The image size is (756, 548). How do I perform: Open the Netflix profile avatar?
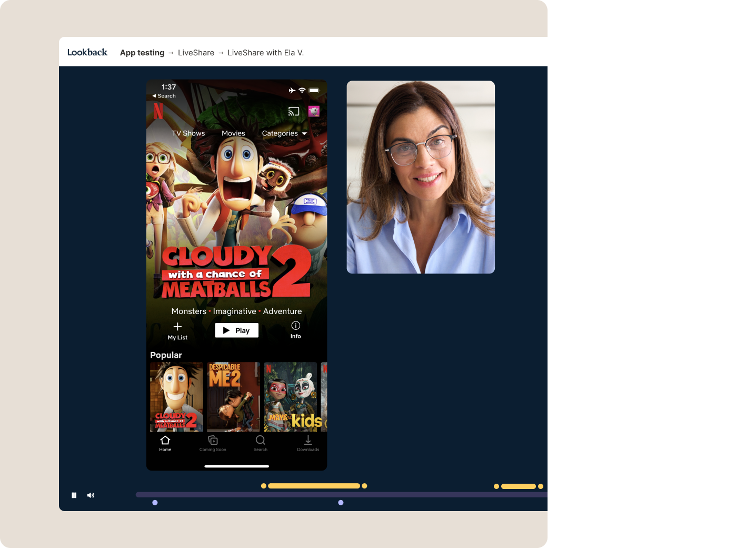click(314, 111)
